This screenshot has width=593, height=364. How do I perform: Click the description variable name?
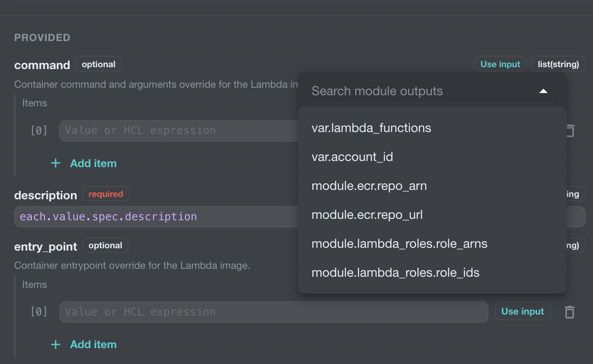point(46,195)
